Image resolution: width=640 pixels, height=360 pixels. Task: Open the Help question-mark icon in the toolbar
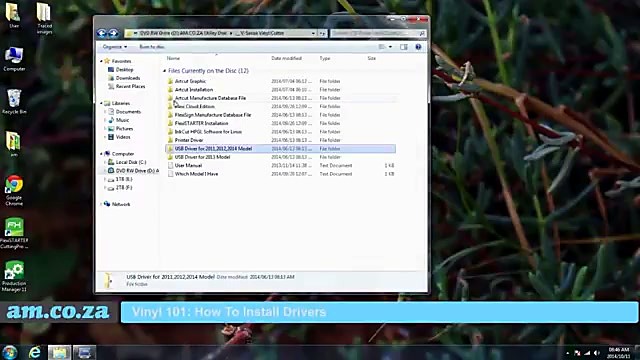click(418, 47)
